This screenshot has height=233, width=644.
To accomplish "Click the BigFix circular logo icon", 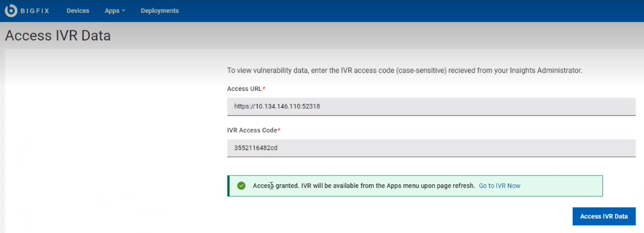I will click(x=11, y=11).
